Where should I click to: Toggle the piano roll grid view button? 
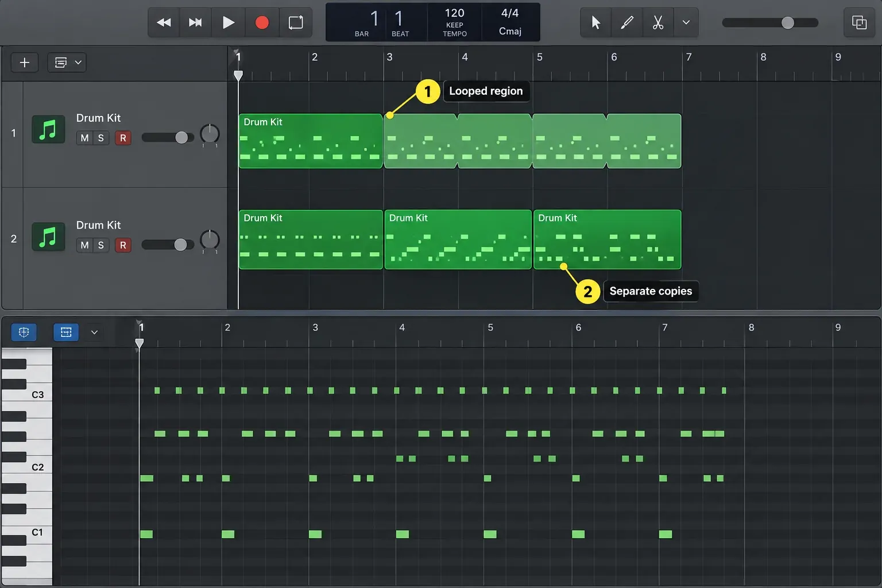(66, 332)
